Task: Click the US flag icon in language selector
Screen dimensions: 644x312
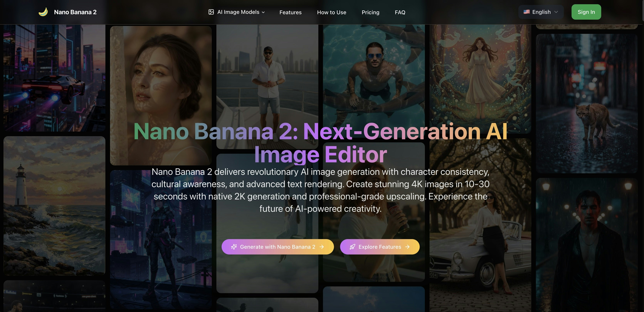Action: point(527,12)
